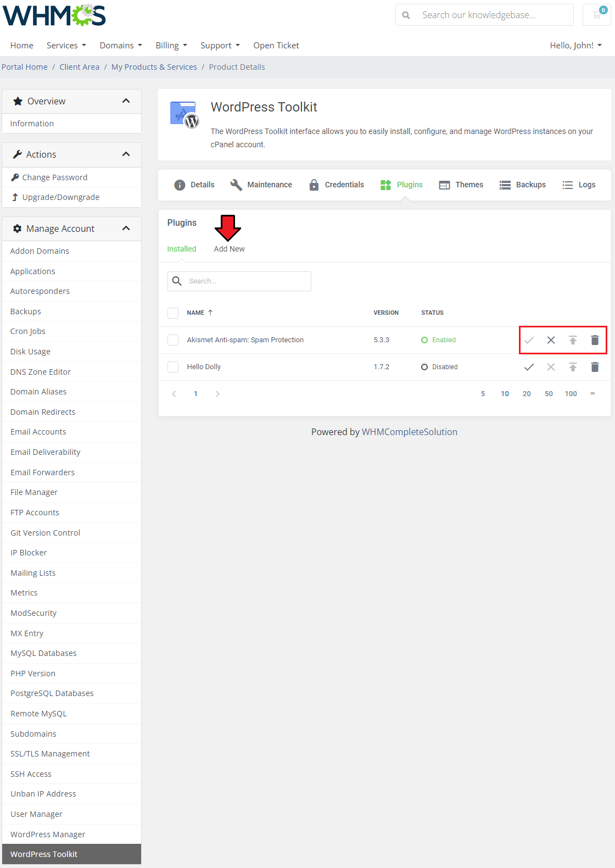615x868 pixels.
Task: Click the knowledgebase search magnifier icon
Action: click(x=406, y=15)
